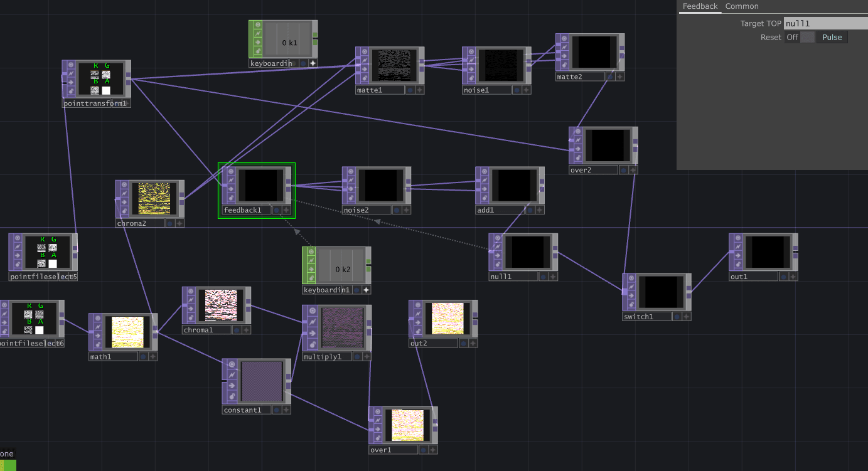Select the over2 node viewer

[x=607, y=146]
